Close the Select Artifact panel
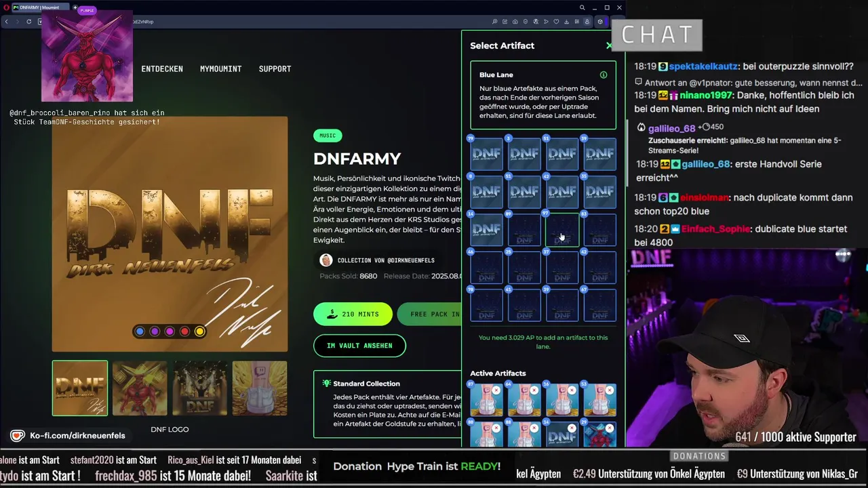The height and width of the screenshot is (488, 868). pyautogui.click(x=608, y=45)
